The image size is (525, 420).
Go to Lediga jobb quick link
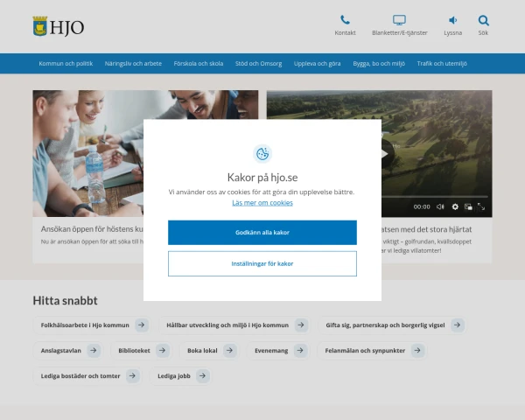(181, 375)
